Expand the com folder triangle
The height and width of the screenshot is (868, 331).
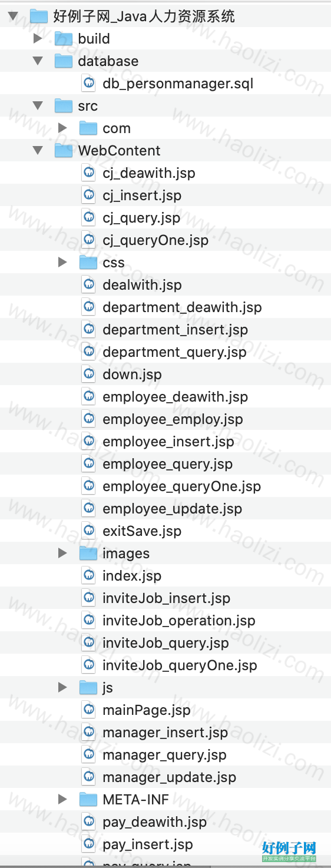(x=63, y=128)
